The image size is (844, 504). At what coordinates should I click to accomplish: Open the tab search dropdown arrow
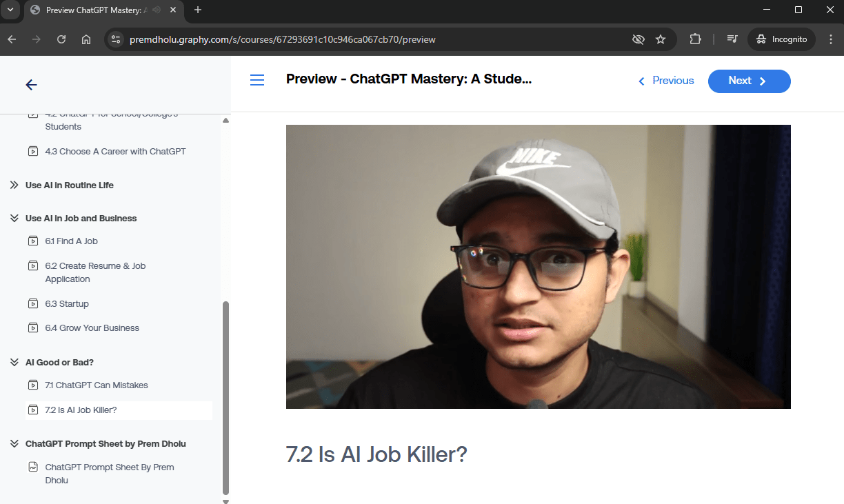pos(10,10)
